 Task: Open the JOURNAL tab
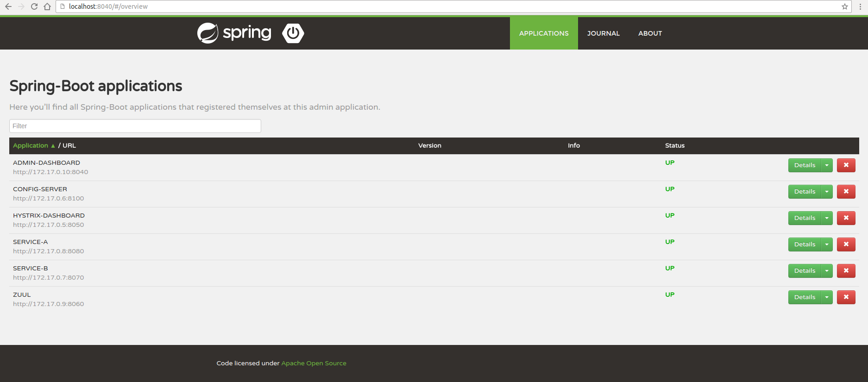coord(603,33)
